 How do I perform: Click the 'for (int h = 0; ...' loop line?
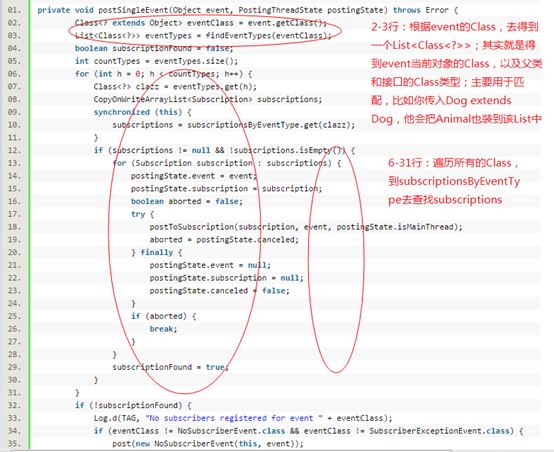pos(164,74)
